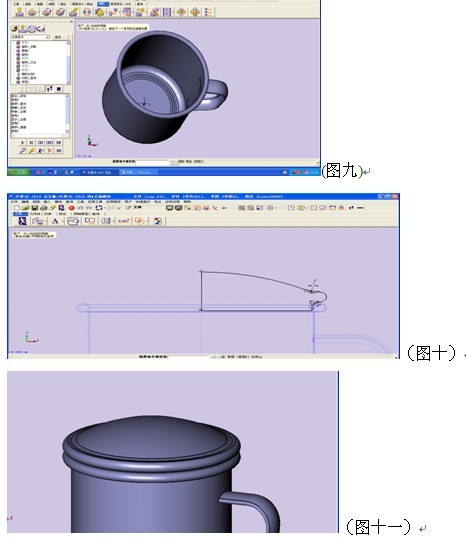Click the list-style icon at end of Figure 9 toolbar

pos(209,12)
